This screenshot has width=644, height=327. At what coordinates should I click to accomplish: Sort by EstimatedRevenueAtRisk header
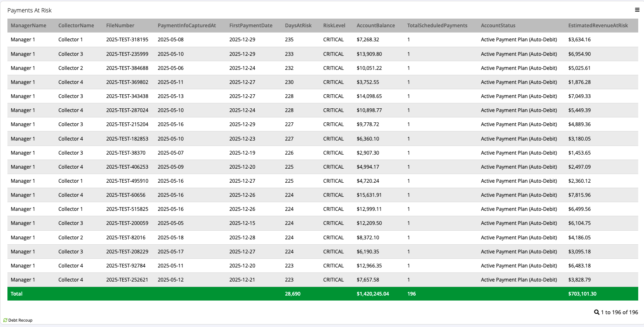click(598, 26)
